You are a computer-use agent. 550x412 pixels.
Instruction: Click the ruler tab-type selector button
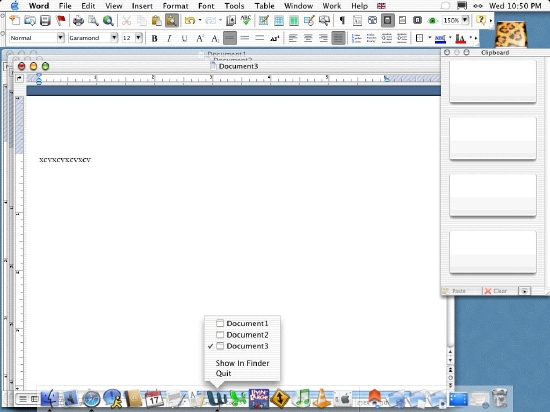pyautogui.click(x=19, y=78)
